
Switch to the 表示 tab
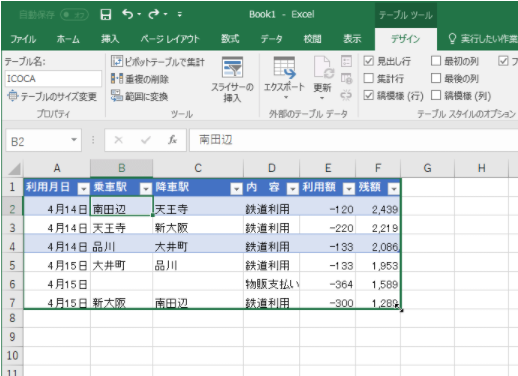(x=352, y=39)
